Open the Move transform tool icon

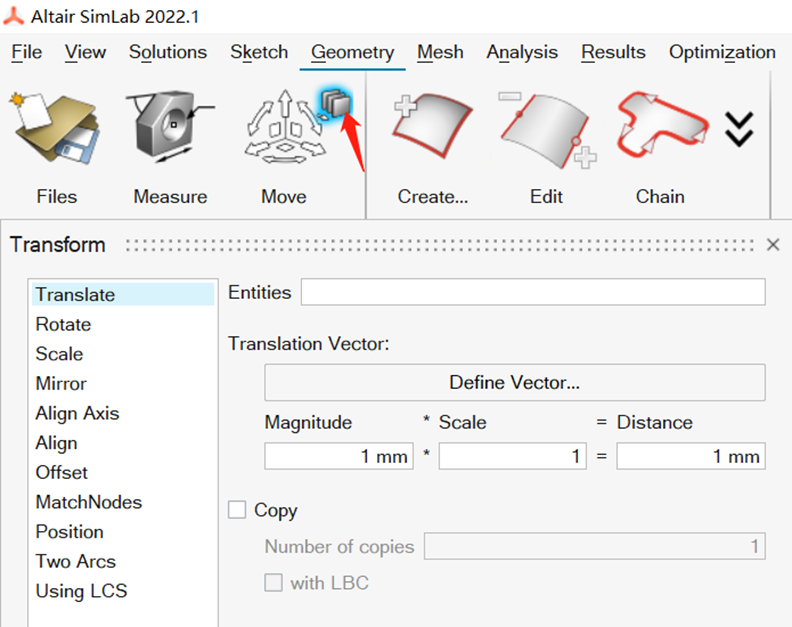(x=285, y=128)
